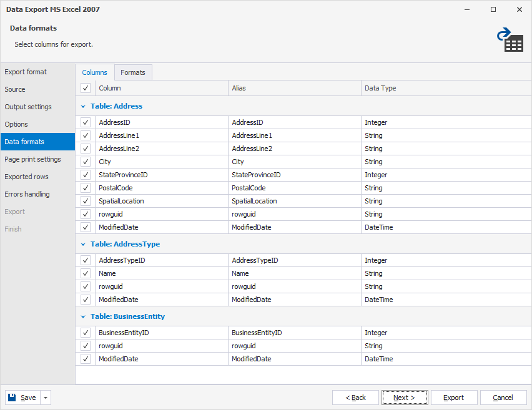The height and width of the screenshot is (410, 532).
Task: Toggle the AddressLine2 checkbox
Action: coord(86,149)
